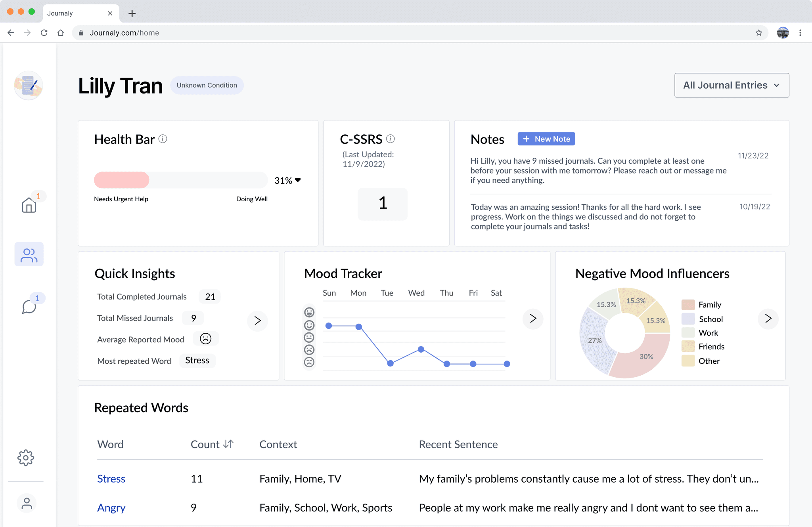Go to next Mood Tracker week
Screen dimensions: 812x527
pos(532,319)
